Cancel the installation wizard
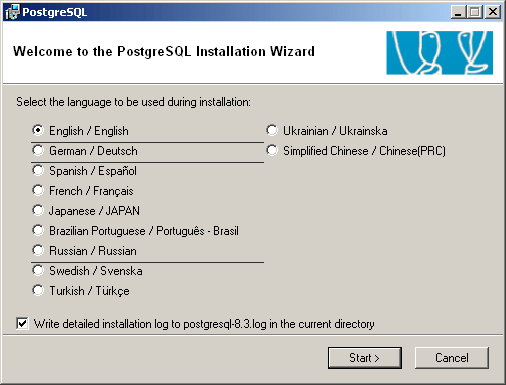Viewport: 506px width, 385px height. tap(452, 358)
